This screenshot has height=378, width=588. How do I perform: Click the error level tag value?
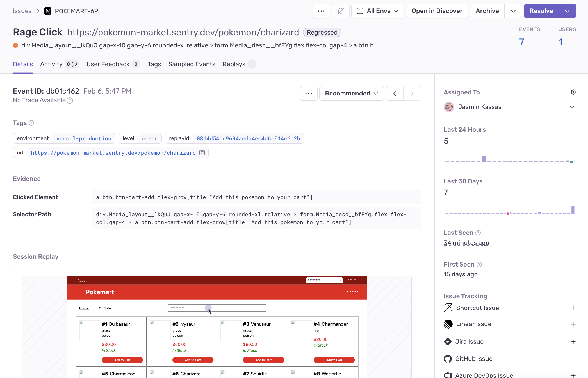149,138
